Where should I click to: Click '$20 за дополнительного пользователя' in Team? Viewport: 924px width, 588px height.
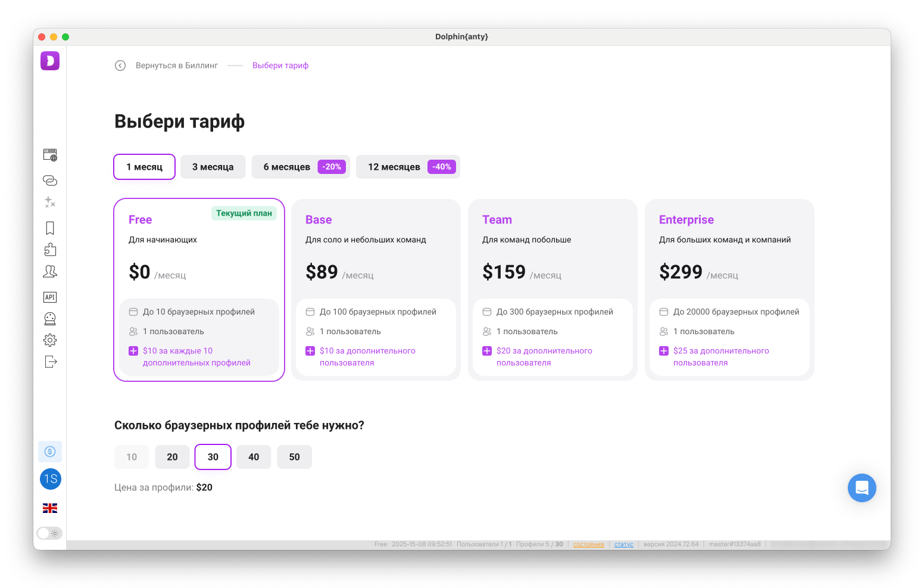[x=544, y=357]
